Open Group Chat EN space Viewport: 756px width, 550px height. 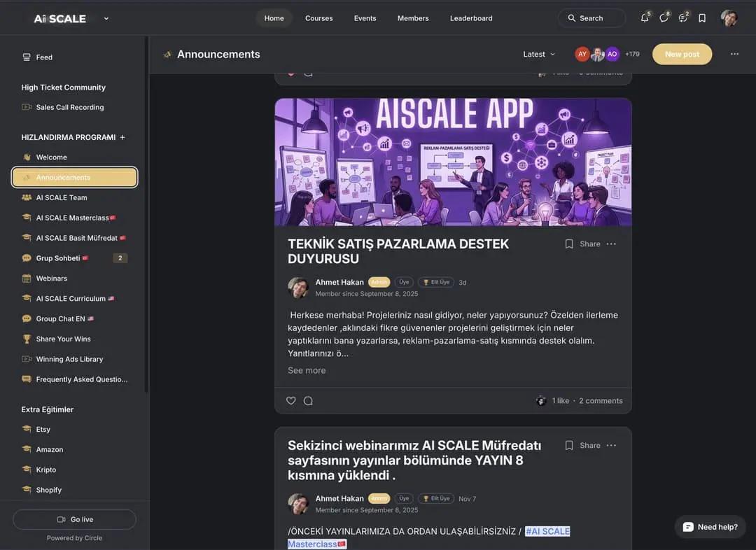(x=75, y=319)
